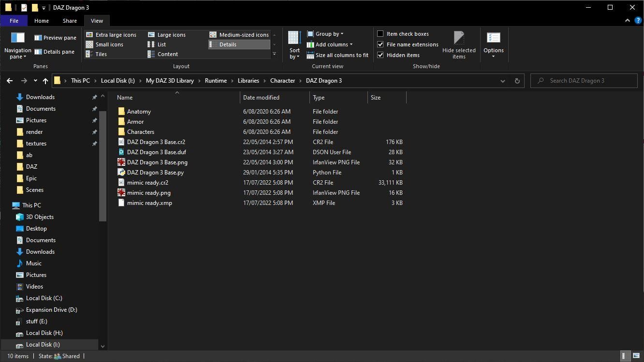This screenshot has width=644, height=362.
Task: Switch layout to List view
Action: (x=157, y=44)
